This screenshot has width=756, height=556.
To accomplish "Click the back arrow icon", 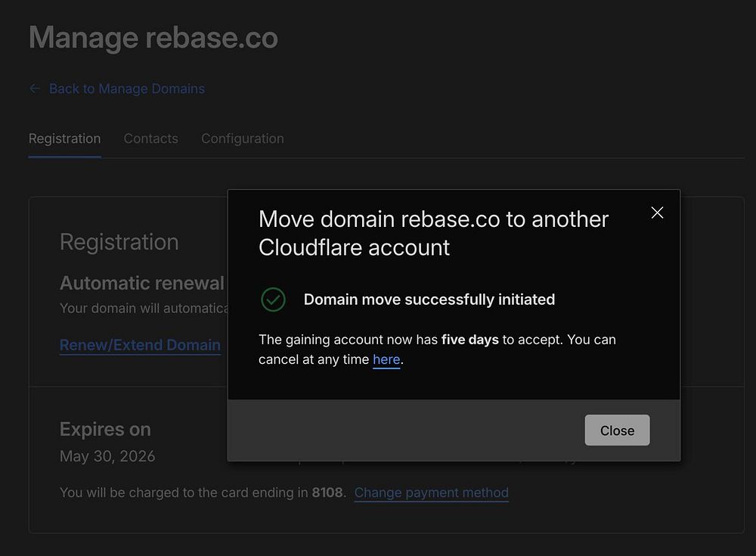I will (x=35, y=89).
